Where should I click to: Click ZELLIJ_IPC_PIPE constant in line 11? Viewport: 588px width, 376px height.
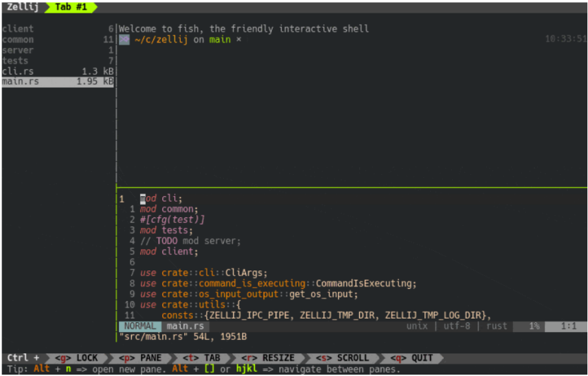(249, 316)
